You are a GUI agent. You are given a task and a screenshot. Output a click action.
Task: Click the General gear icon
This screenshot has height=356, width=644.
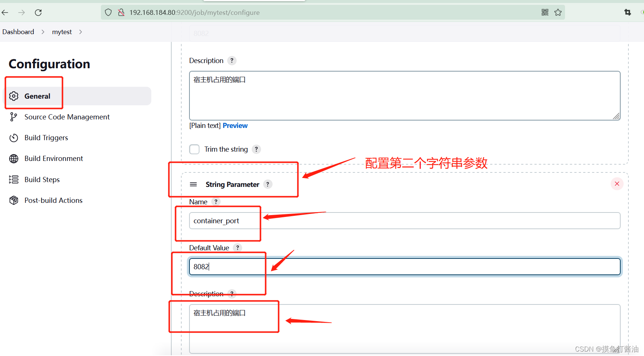pyautogui.click(x=14, y=96)
